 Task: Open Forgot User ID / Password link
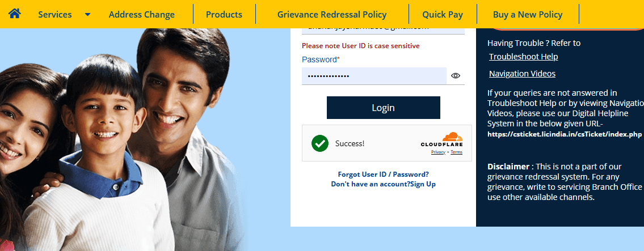(383, 175)
